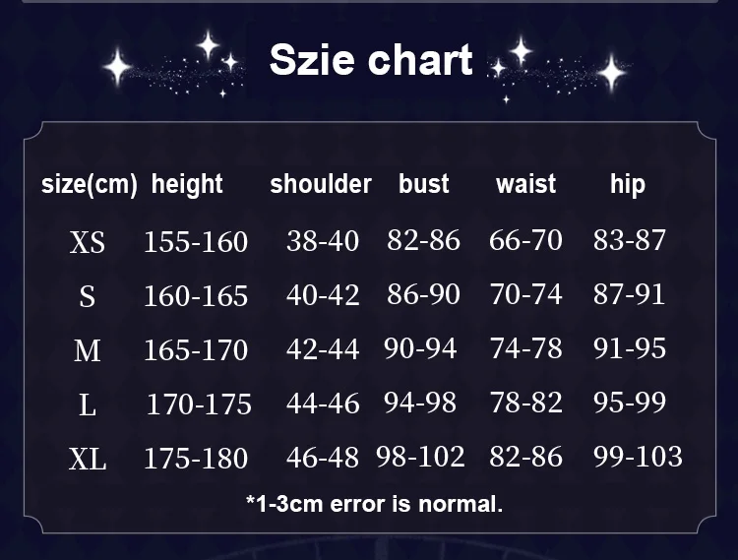Click the XS size row label
The height and width of the screenshot is (560, 738).
(x=88, y=242)
